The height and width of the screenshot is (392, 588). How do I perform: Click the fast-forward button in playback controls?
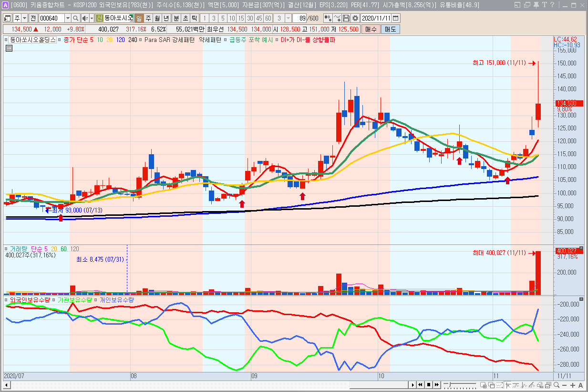tap(437, 385)
